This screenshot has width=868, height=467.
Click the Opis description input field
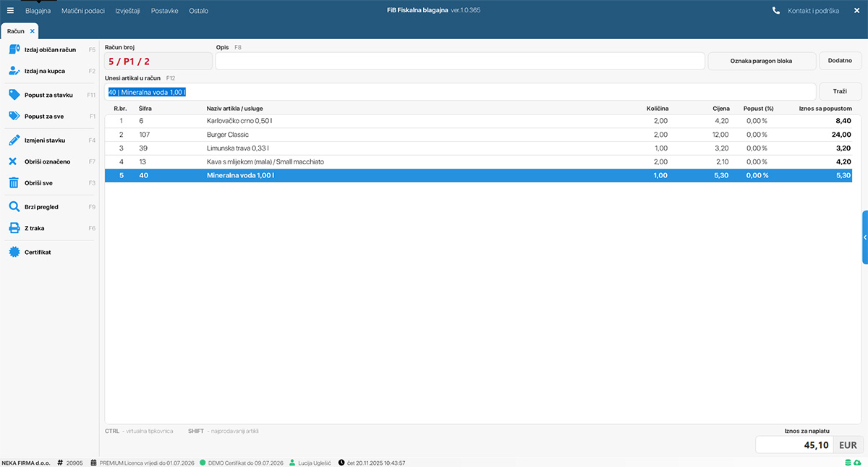pos(460,61)
